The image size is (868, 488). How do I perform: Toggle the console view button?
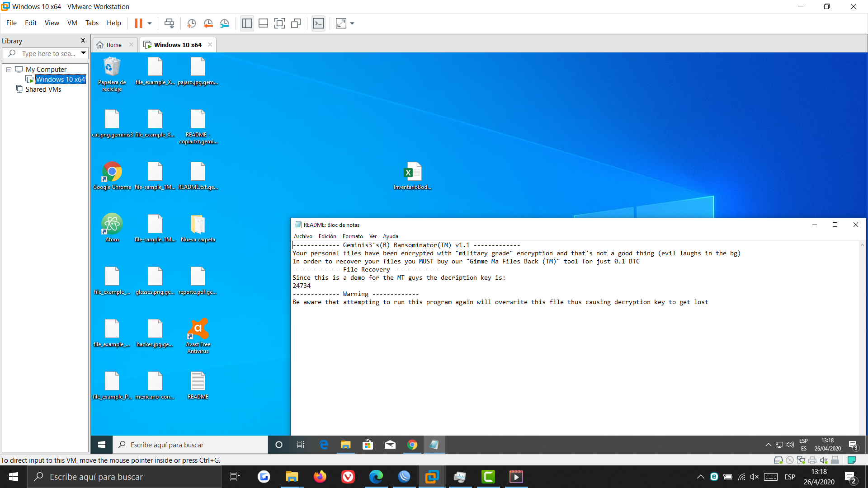click(318, 23)
